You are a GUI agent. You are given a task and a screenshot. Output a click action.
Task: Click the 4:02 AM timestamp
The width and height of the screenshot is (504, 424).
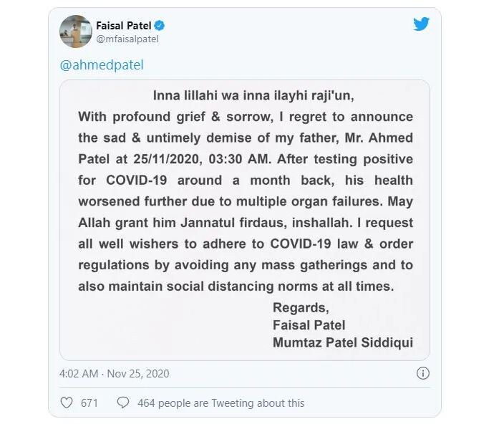[x=79, y=374]
